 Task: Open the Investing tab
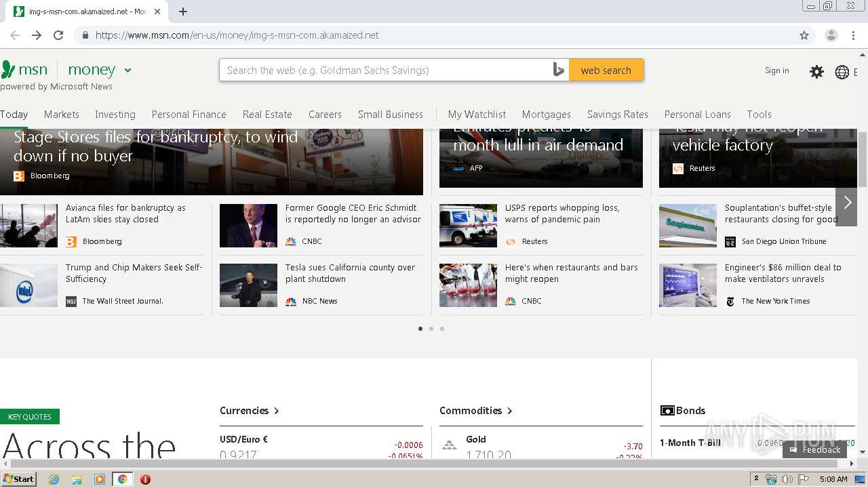click(x=115, y=115)
